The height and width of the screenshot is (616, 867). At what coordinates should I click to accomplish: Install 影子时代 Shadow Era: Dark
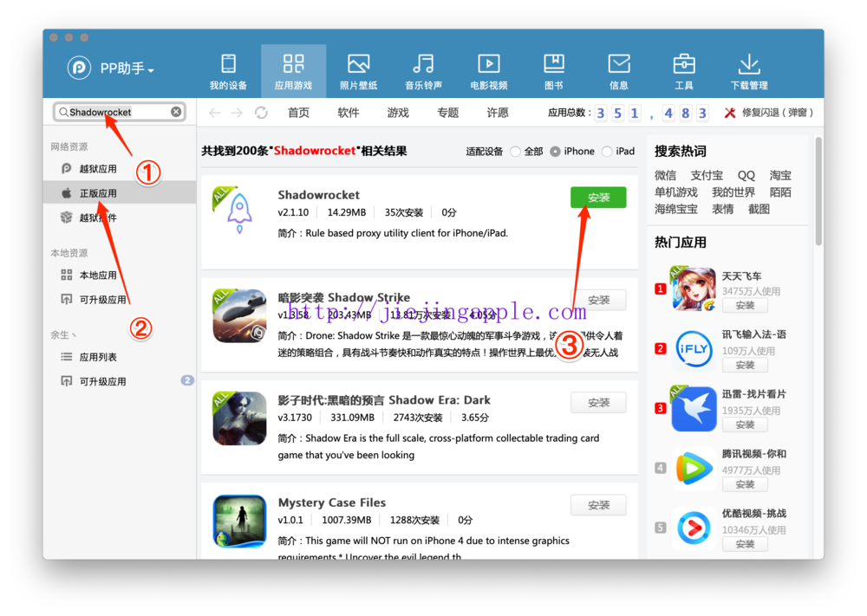[x=598, y=402]
